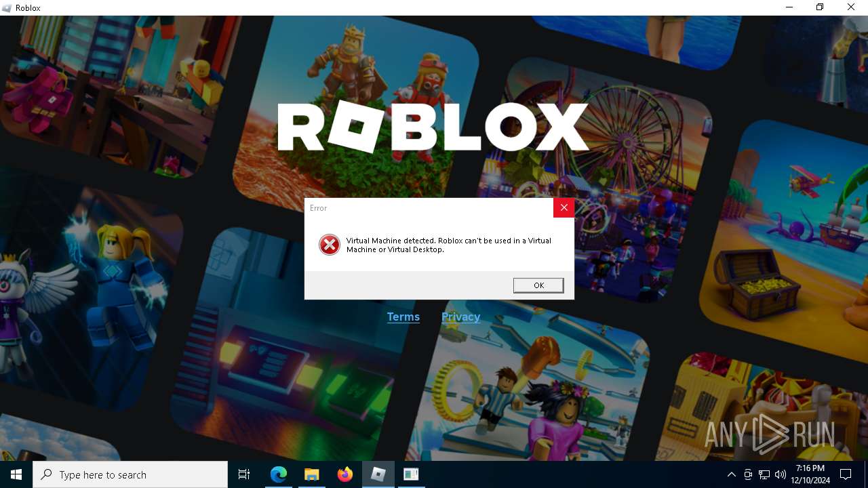Open the volume speaker tray icon
Image resolution: width=868 pixels, height=488 pixels.
[781, 474]
